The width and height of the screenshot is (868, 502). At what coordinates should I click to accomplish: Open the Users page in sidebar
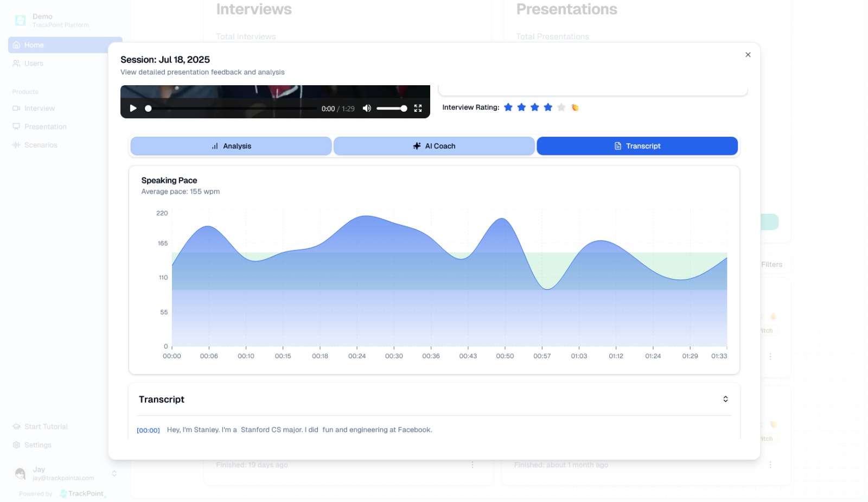click(x=34, y=63)
